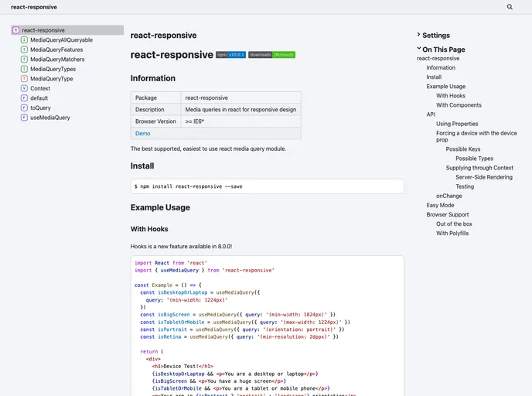The height and width of the screenshot is (396, 532).
Task: Open the Demo link in information table
Action: pyautogui.click(x=143, y=133)
